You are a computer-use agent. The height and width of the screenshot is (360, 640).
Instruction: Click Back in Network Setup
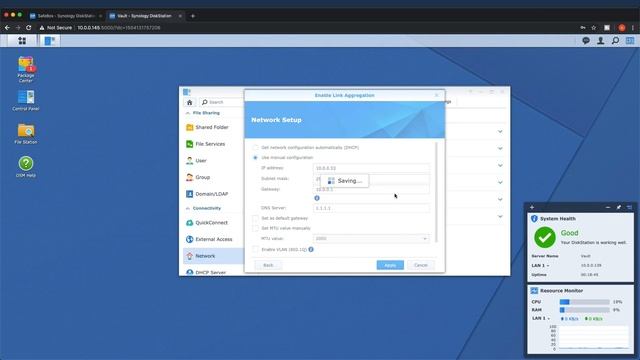click(268, 265)
